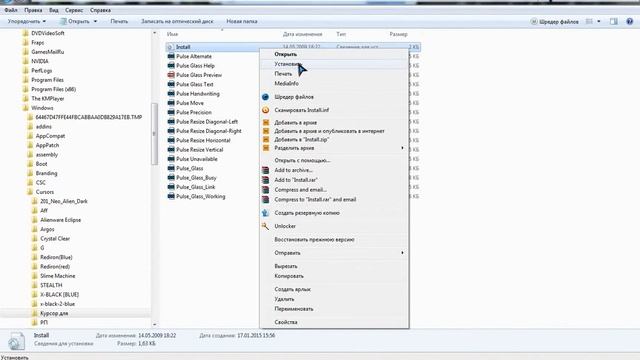This screenshot has width=640, height=360.
Task: Click the Compress to Install.rar and email icon
Action: [x=265, y=200]
